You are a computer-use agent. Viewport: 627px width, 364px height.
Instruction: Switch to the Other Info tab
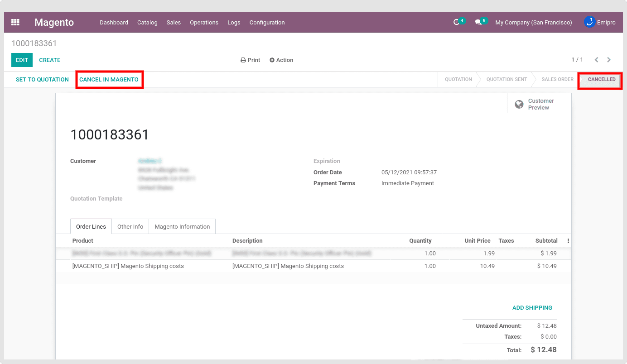point(130,226)
